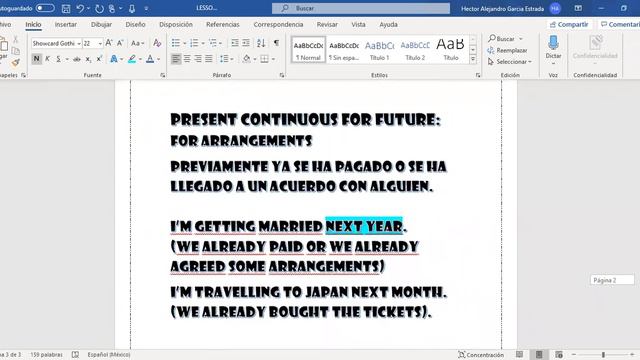Screen dimensions: 640x360
Task: Apply strikethrough formatting
Action: coord(77,59)
